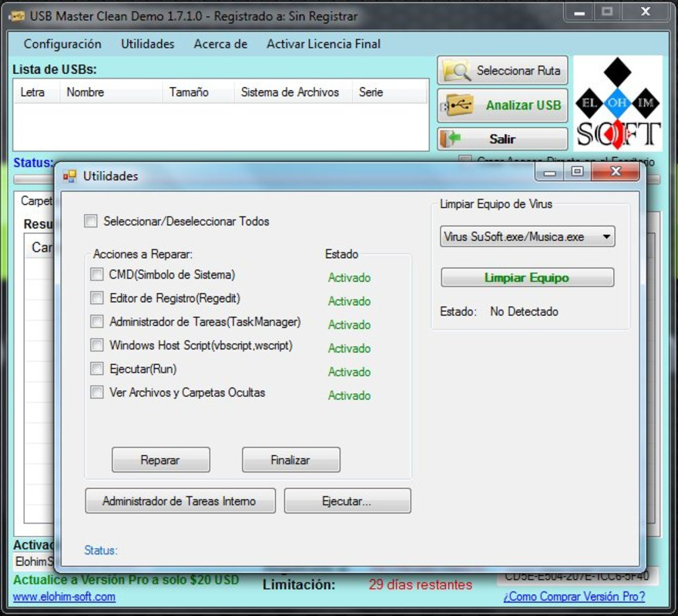Viewport: 678px width, 616px height.
Task: Enable Editor de Registro(Regedit) checkbox
Action: coord(97,298)
